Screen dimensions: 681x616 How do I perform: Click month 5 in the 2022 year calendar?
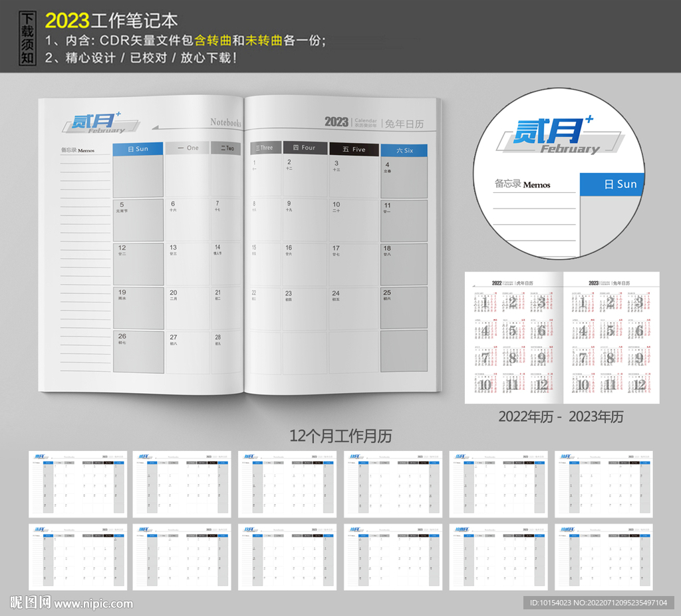[513, 330]
